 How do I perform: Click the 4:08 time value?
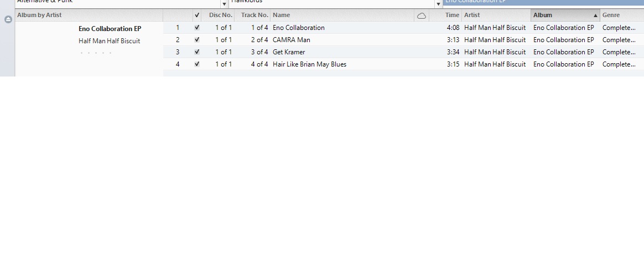click(x=453, y=28)
